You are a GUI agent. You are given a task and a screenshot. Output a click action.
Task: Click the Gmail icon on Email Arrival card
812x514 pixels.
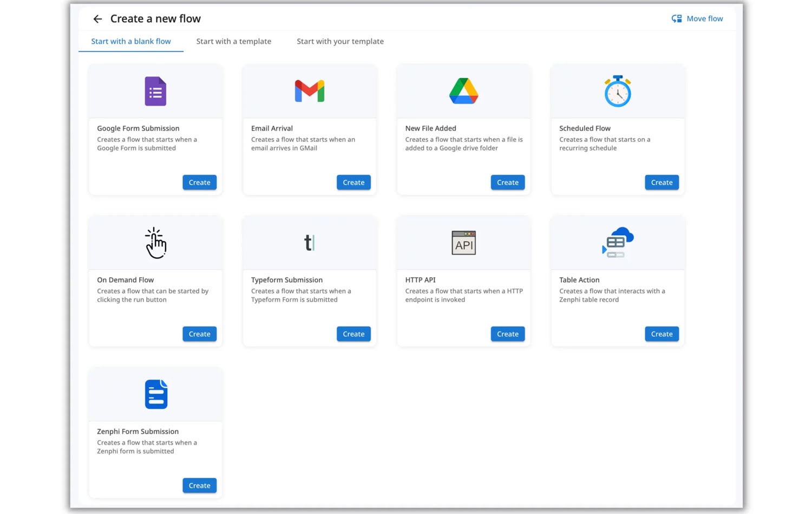(309, 90)
